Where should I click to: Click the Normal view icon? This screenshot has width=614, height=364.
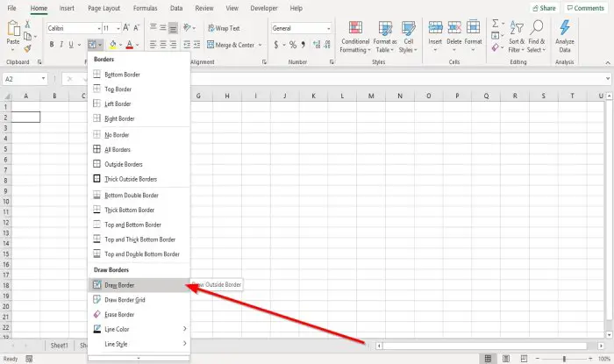pos(488,359)
